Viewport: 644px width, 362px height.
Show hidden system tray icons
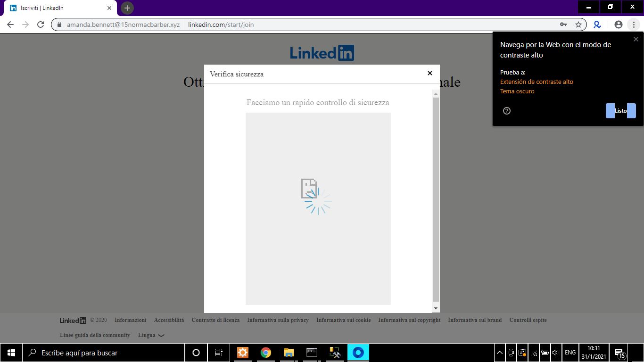point(500,353)
